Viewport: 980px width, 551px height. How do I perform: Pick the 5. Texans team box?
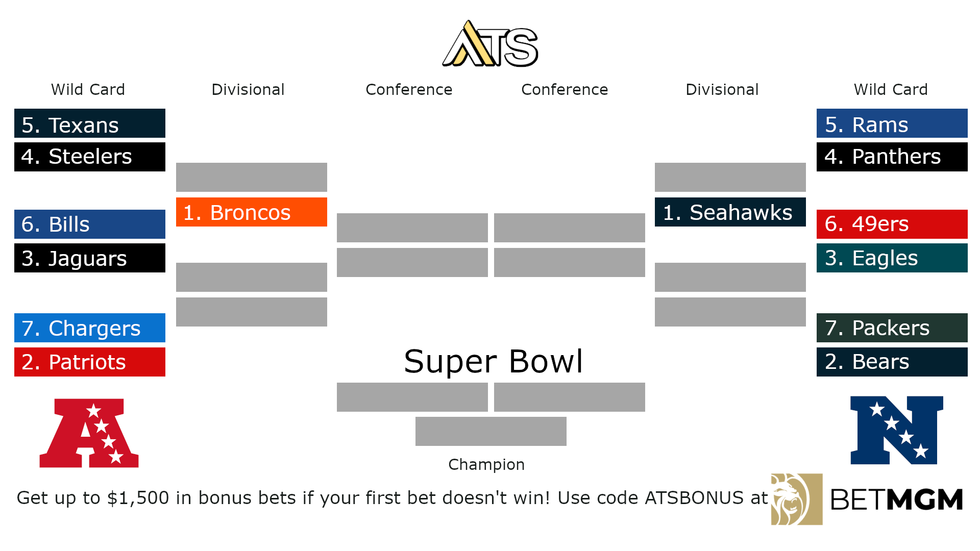90,123
